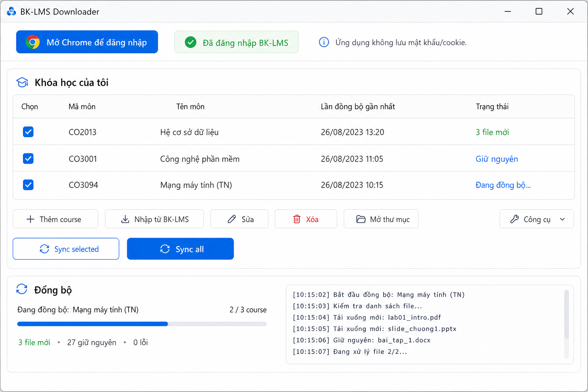
Task: Click Lần đồng bộ gần nhất header
Action: point(358,106)
